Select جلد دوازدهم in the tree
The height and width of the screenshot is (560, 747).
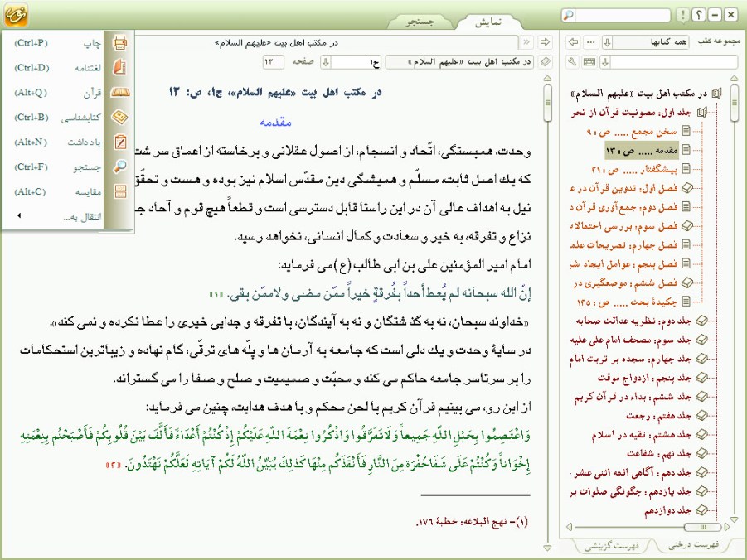(668, 510)
